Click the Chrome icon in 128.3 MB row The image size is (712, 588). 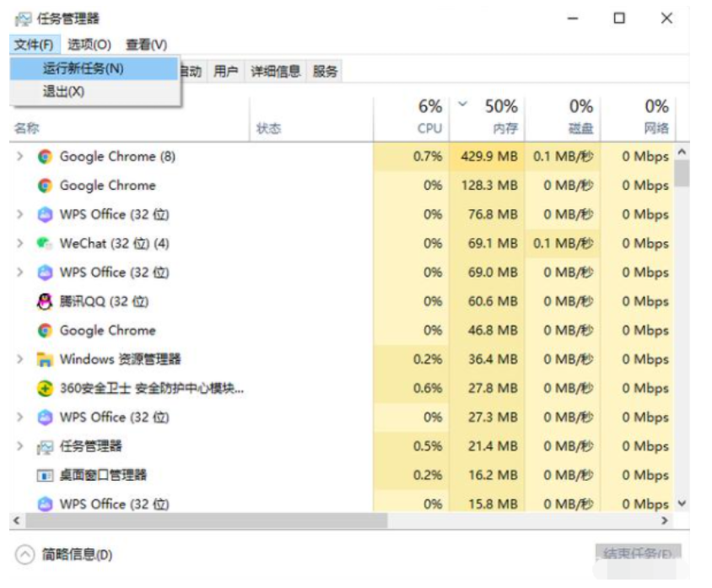coord(45,186)
